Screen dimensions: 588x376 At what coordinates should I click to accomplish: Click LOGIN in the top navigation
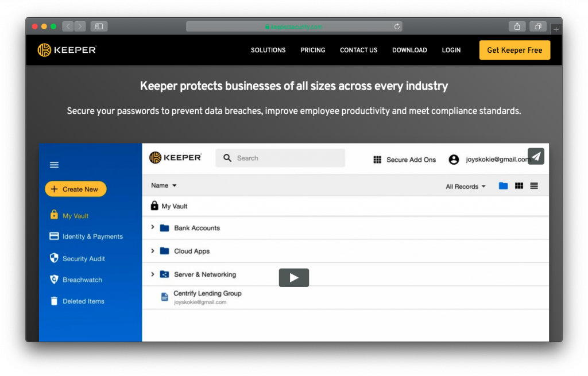(451, 51)
